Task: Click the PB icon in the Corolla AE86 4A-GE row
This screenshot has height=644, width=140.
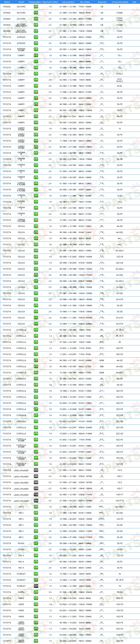Action: pos(36,361)
